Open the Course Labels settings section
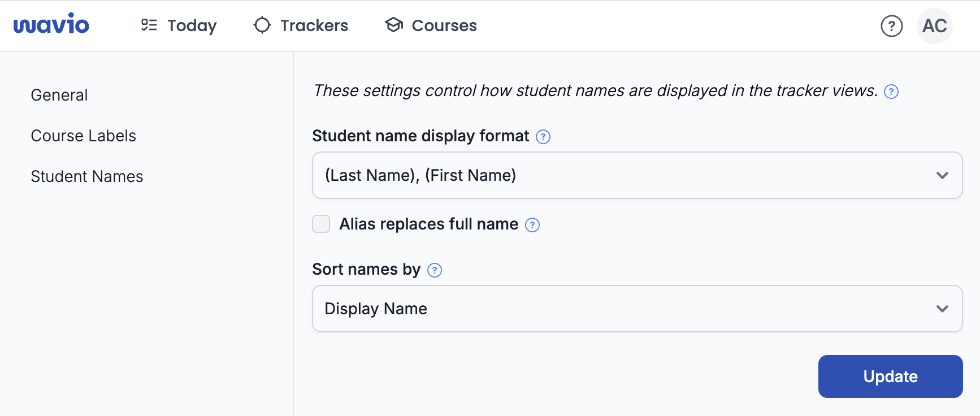The width and height of the screenshot is (980, 416). click(x=84, y=136)
